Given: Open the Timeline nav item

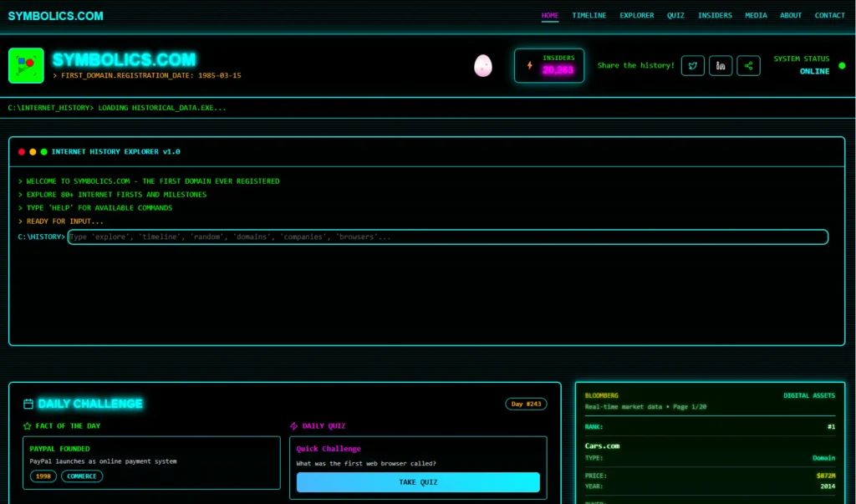Looking at the screenshot, I should click(x=589, y=15).
